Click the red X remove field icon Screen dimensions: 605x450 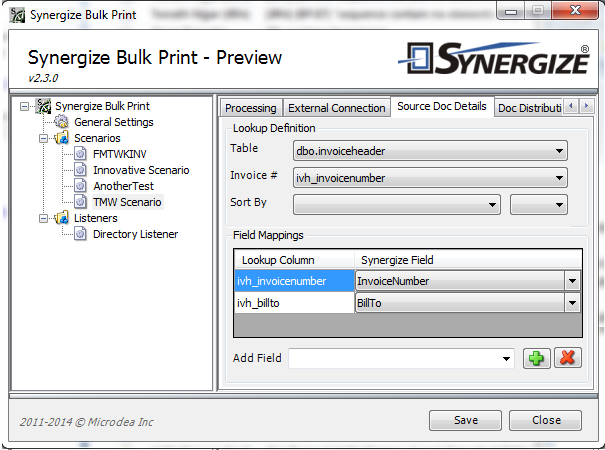[x=568, y=358]
